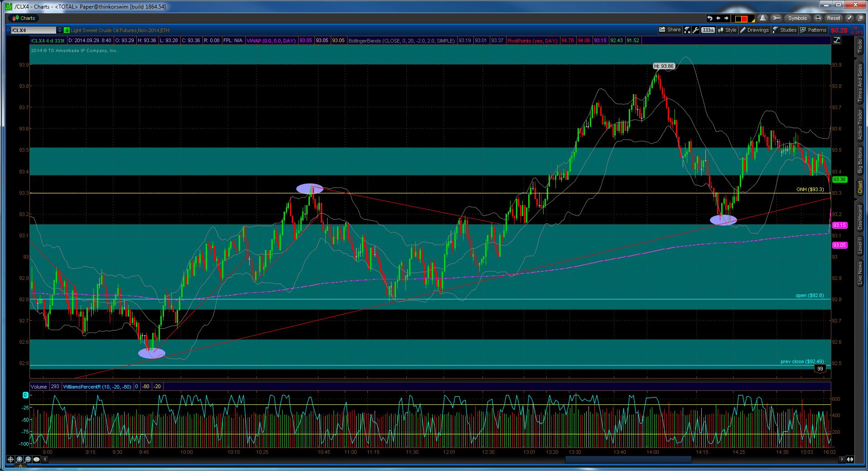The image size is (868, 471).
Task: Click the up-arrow handle under the zoom icons
Action: (x=19, y=466)
